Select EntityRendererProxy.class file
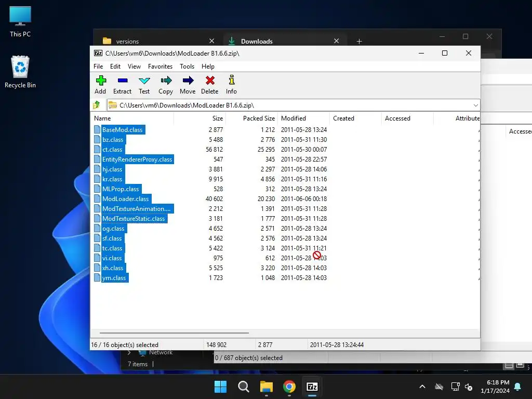This screenshot has height=399, width=532. (x=137, y=159)
